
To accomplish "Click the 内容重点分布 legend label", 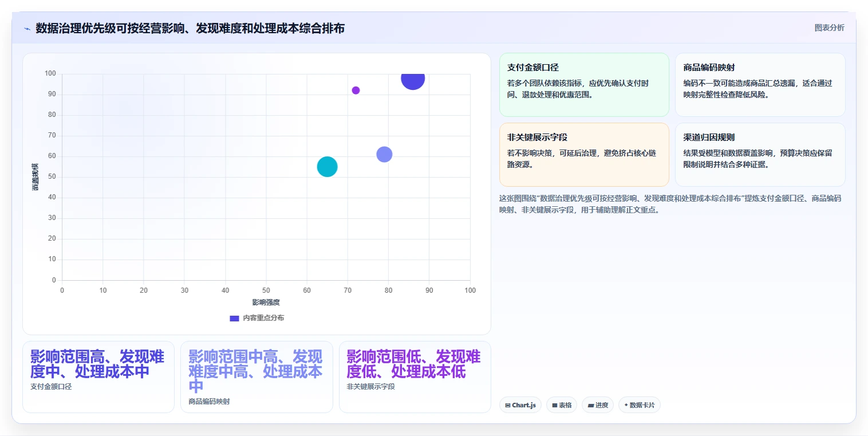I will click(x=263, y=318).
